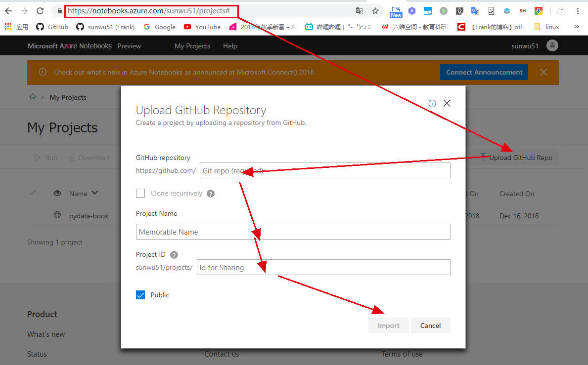Click the user avatar icon
Viewport: 588px width, 365px height.
(x=552, y=45)
